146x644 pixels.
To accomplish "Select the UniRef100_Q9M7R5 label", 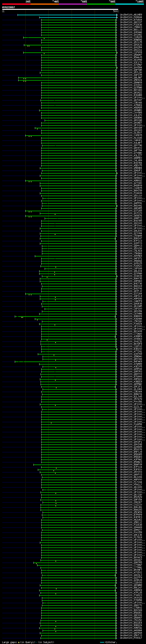I will point(131,563).
